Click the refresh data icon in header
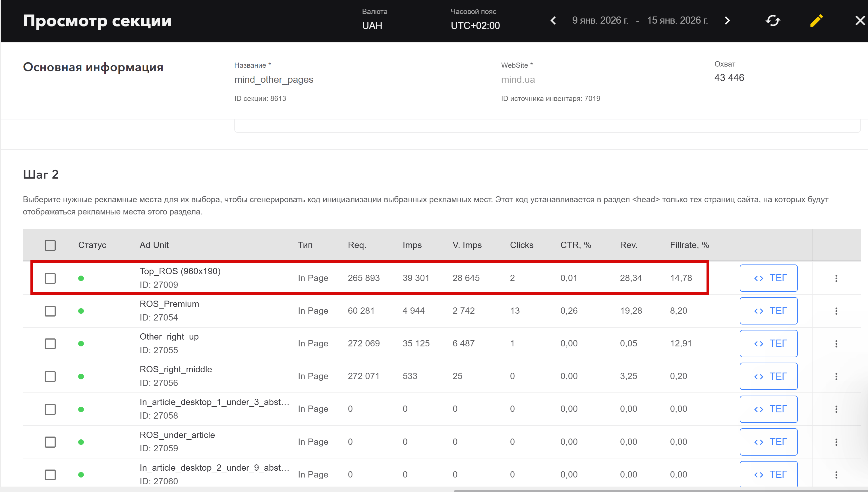Screen dimensions: 868x492 point(772,20)
